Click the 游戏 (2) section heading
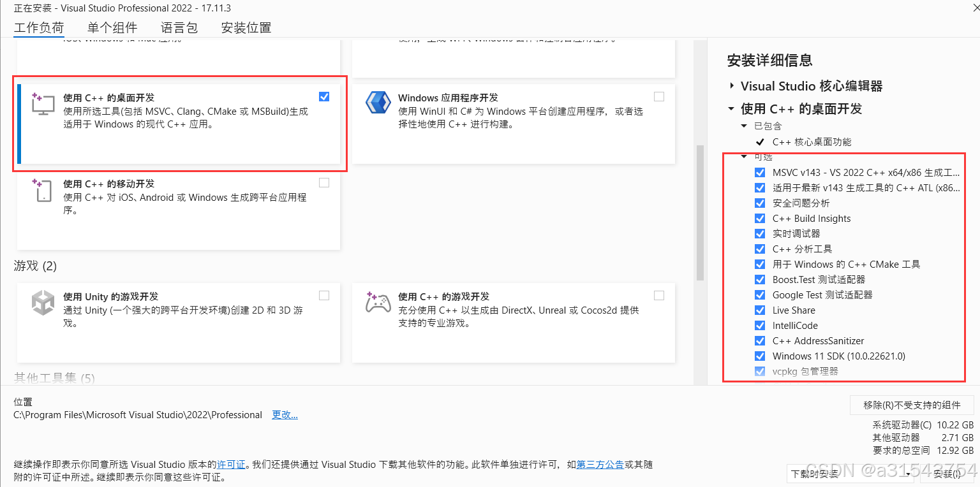 35,266
